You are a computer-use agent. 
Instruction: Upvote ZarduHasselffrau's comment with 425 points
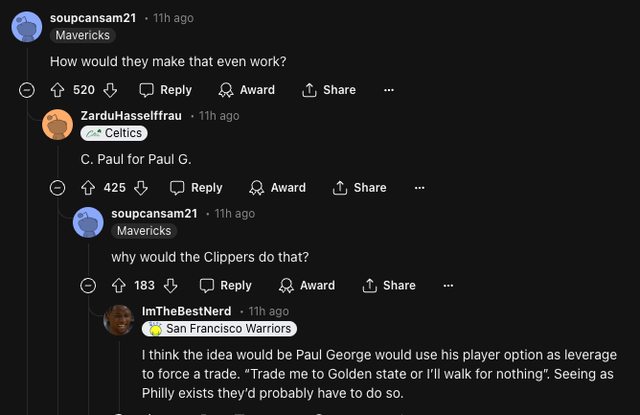89,188
